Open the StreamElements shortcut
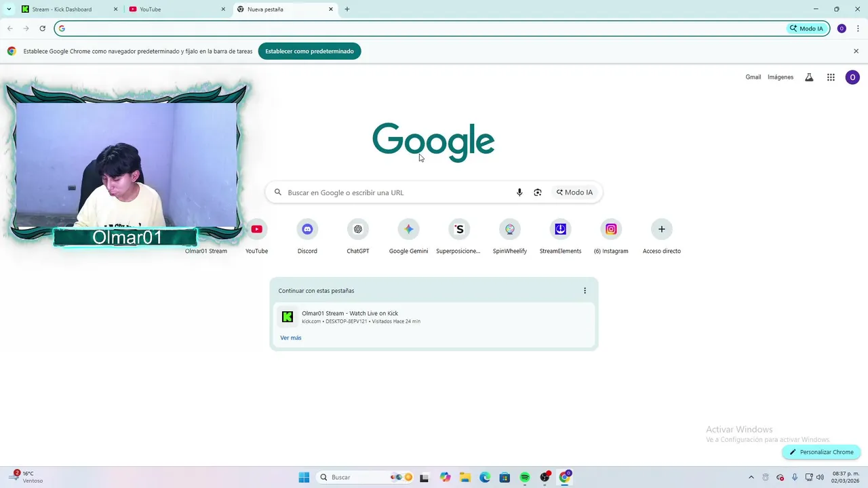The width and height of the screenshot is (868, 488). pos(560,237)
